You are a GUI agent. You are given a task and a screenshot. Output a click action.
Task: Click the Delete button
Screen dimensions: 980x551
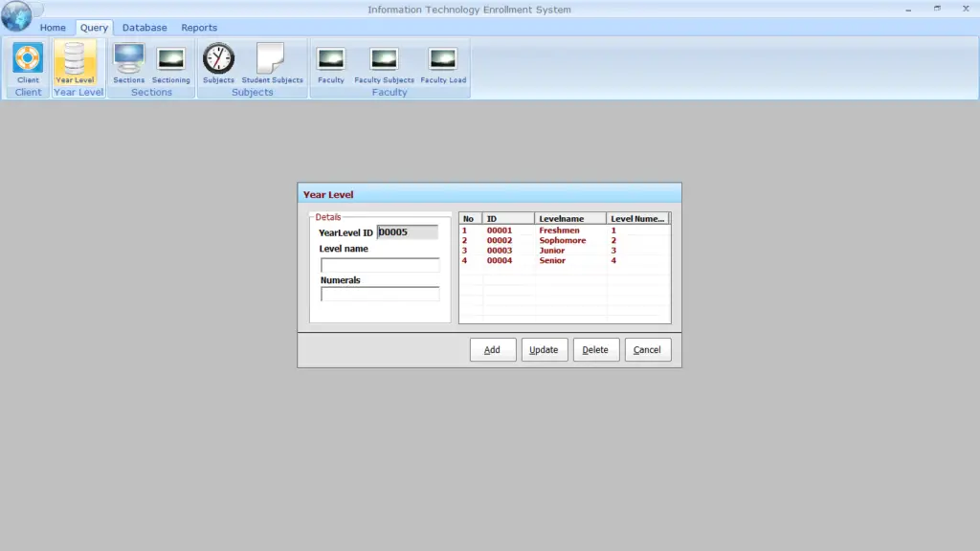(595, 349)
